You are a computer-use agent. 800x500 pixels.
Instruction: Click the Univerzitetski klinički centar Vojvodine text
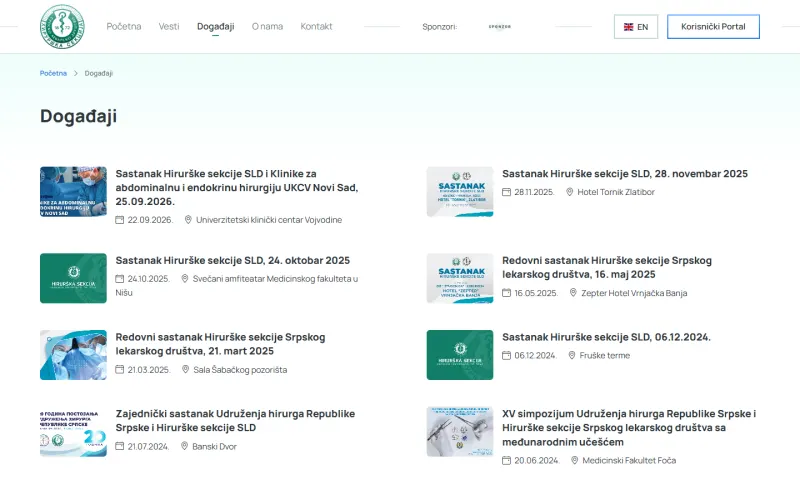[269, 220]
